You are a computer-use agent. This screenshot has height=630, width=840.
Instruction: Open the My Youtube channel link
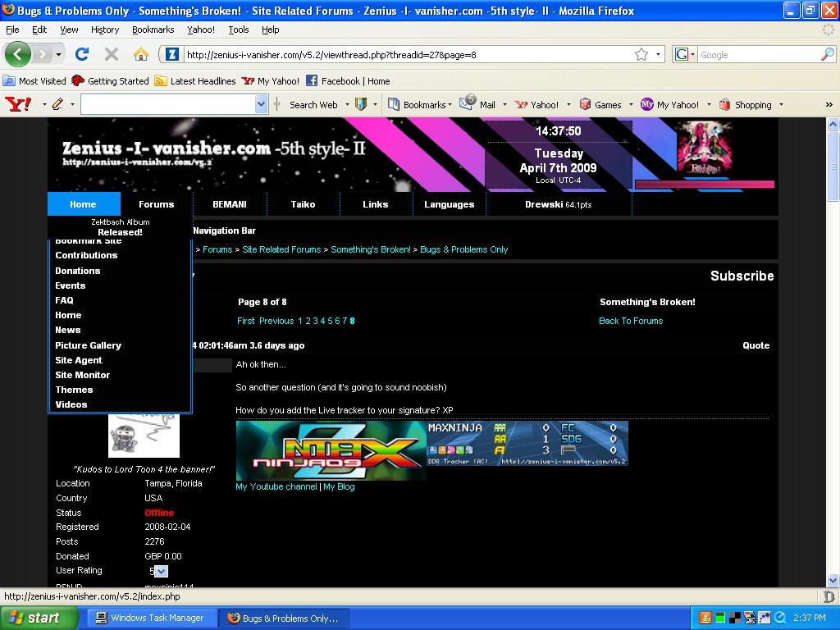point(276,486)
